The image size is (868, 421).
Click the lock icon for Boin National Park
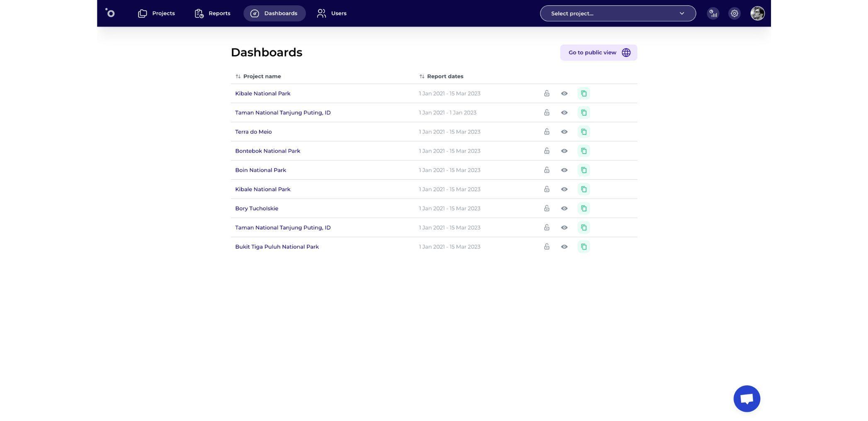(x=547, y=170)
